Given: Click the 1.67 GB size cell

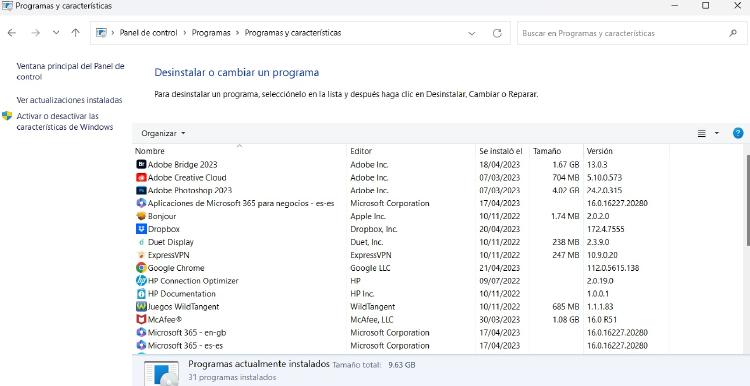Looking at the screenshot, I should (565, 165).
